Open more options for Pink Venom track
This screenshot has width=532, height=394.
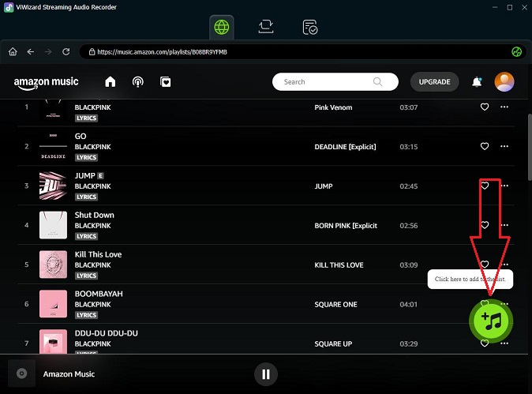pyautogui.click(x=504, y=107)
